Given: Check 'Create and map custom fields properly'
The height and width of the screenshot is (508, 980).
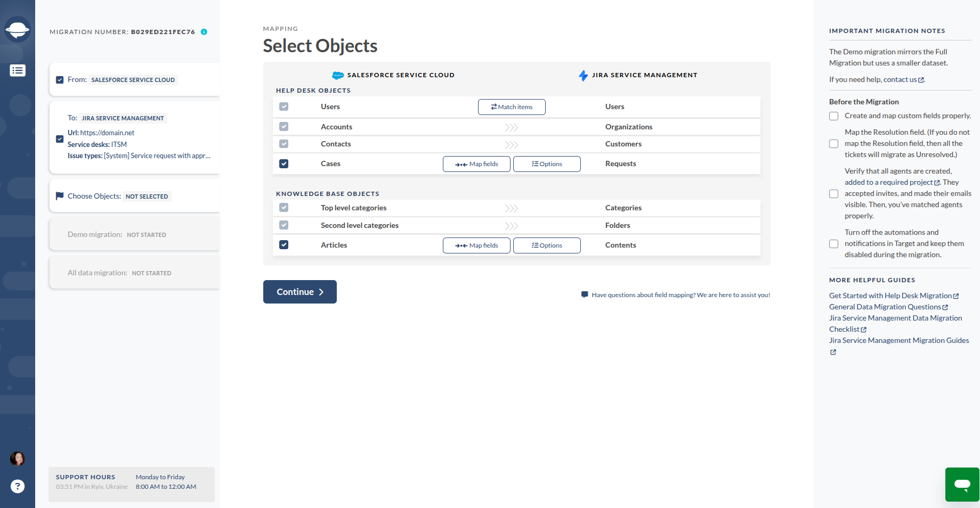Looking at the screenshot, I should (834, 116).
